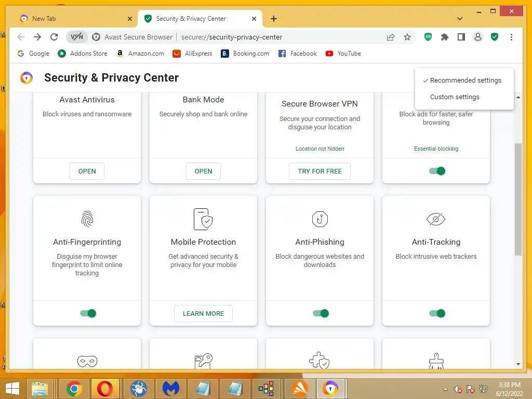Image resolution: width=532 pixels, height=399 pixels.
Task: Open Google bookmark
Action: [33, 54]
